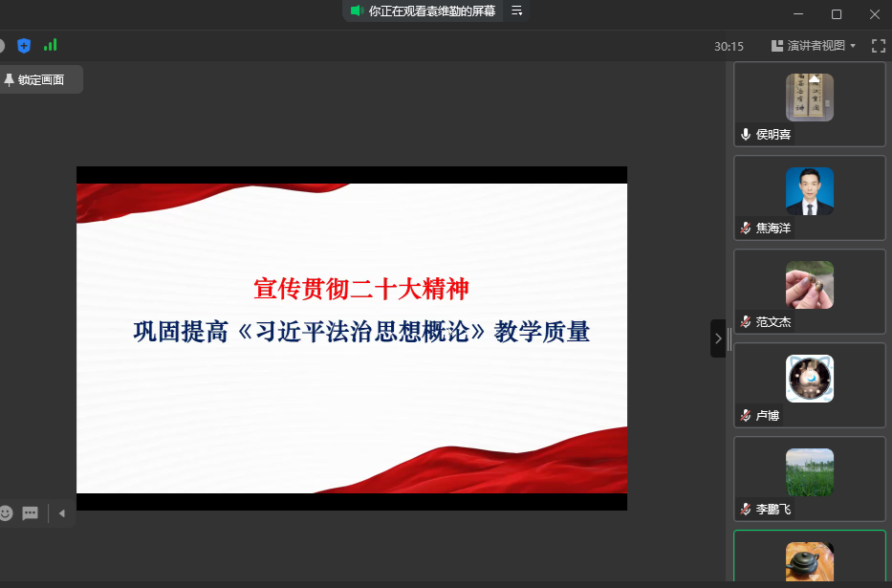
Task: Click the layout icon beside 演讲者视图
Action: click(x=779, y=45)
